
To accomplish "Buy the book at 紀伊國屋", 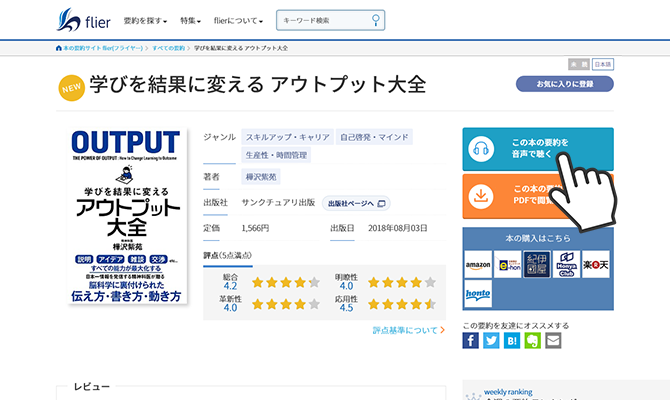I will 537,265.
